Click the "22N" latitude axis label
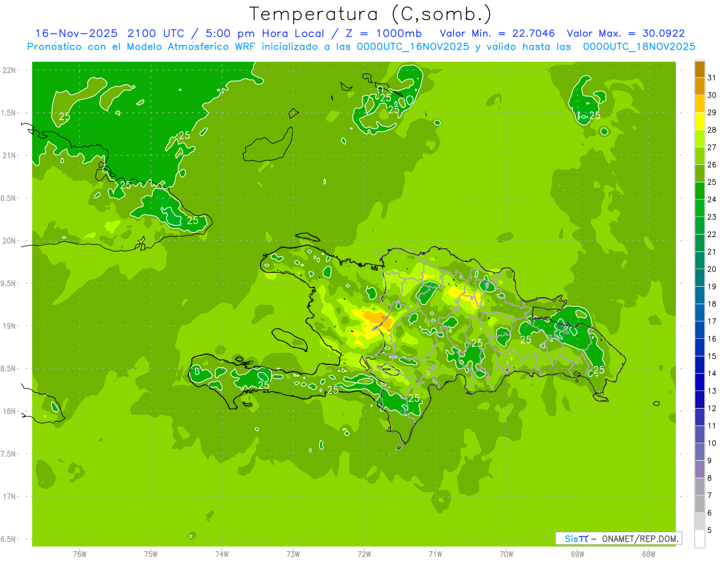The width and height of the screenshot is (728, 562). (x=9, y=70)
